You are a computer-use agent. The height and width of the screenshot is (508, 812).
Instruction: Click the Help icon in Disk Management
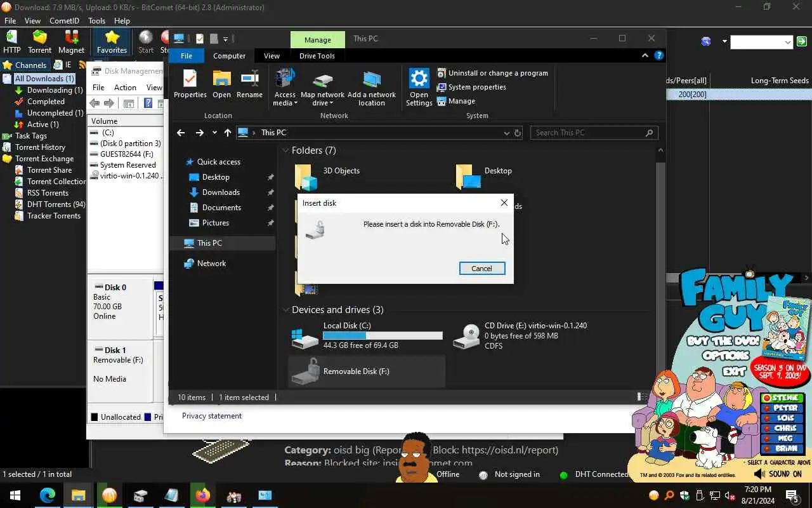click(x=148, y=104)
